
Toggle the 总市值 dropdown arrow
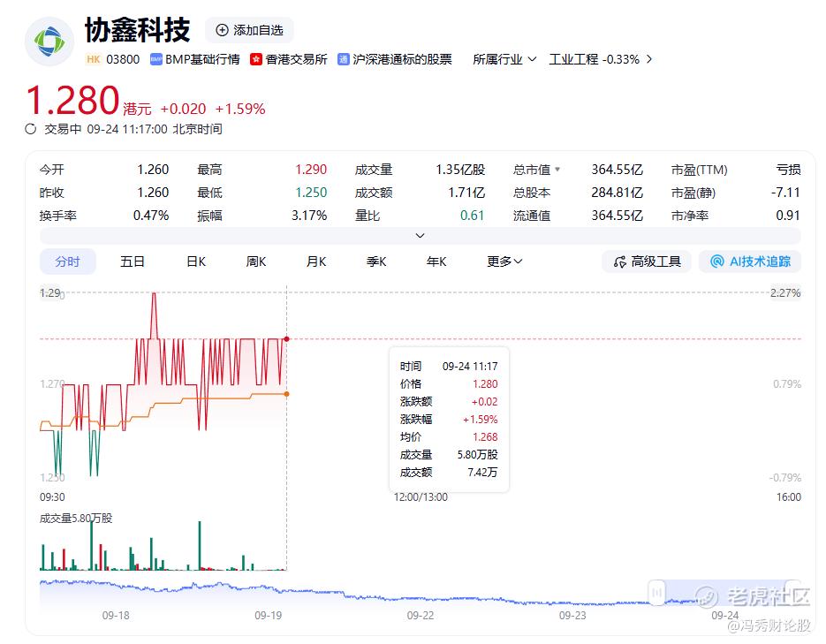(557, 170)
